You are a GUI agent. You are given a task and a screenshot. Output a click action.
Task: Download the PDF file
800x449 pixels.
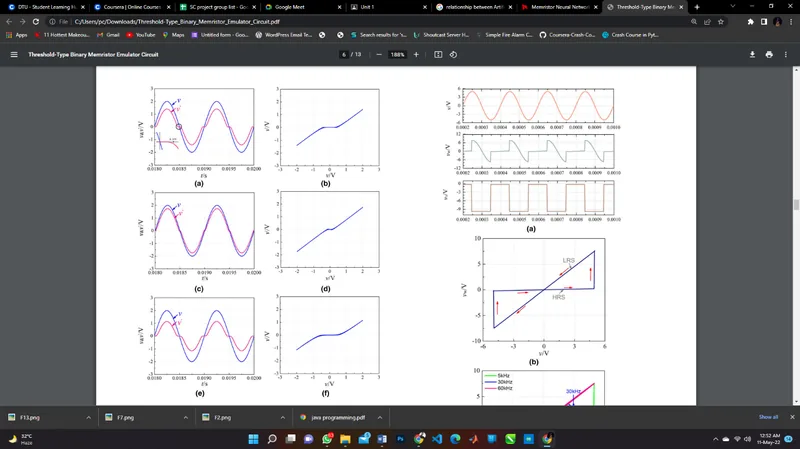pos(752,55)
